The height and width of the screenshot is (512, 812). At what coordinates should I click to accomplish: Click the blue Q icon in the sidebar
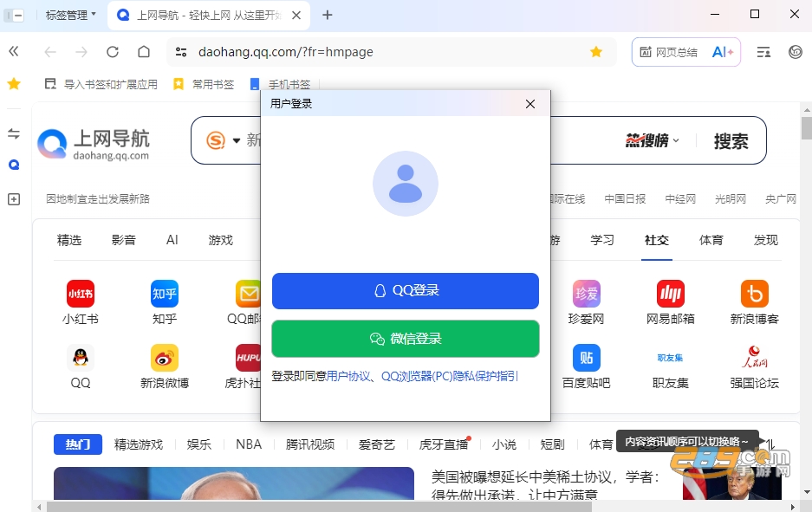(x=14, y=165)
